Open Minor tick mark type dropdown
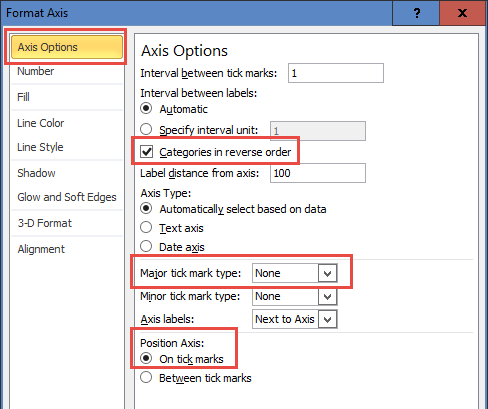The image size is (488, 409). click(294, 296)
